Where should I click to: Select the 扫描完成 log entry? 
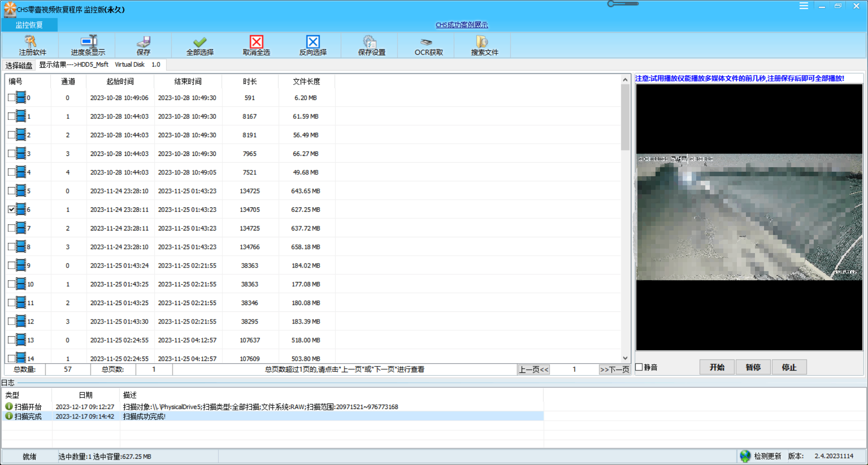(x=273, y=416)
